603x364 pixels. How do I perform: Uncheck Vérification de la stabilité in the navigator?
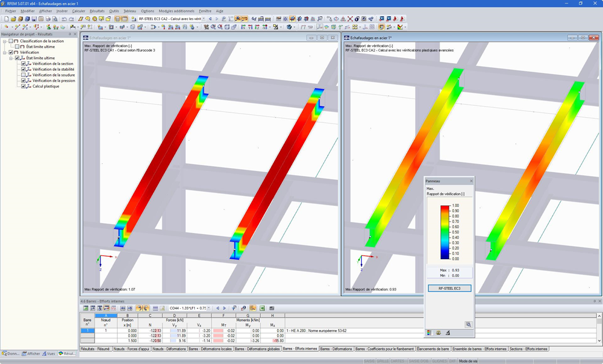tap(23, 70)
